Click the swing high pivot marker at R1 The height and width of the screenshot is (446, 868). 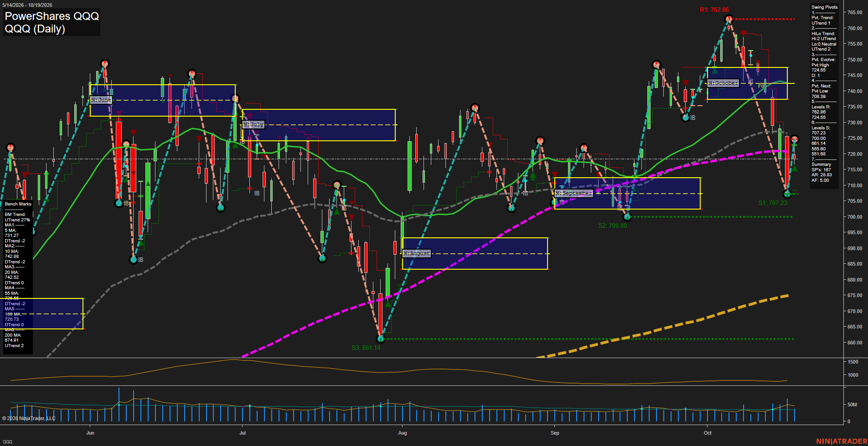[x=728, y=19]
